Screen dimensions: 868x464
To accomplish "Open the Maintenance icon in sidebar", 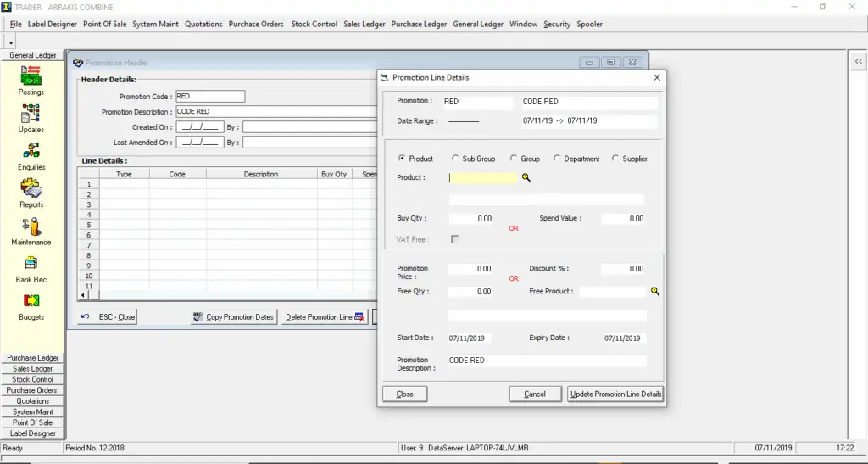I will pyautogui.click(x=31, y=226).
